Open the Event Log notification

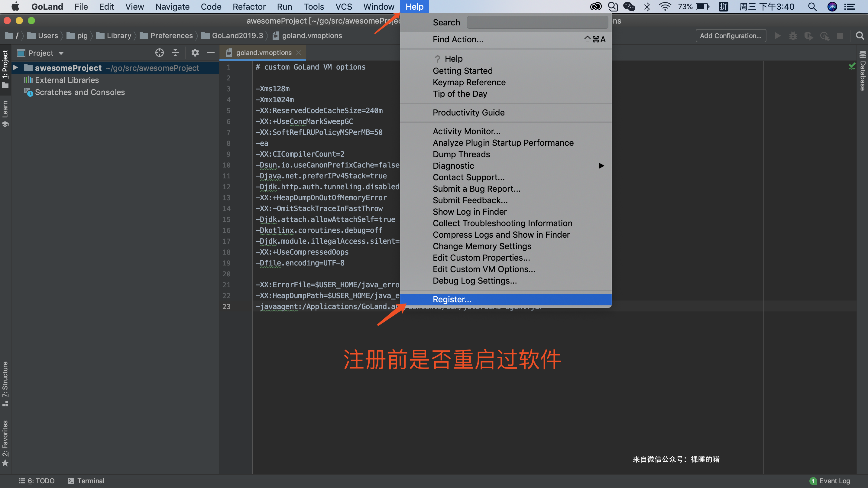(x=829, y=480)
